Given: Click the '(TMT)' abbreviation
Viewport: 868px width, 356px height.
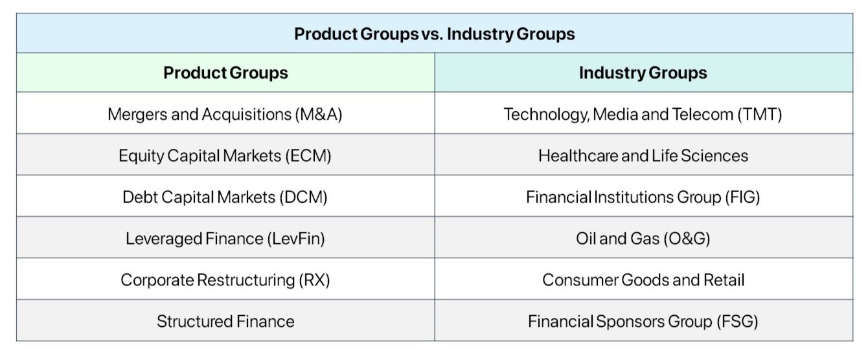Looking at the screenshot, I should pyautogui.click(x=759, y=115).
